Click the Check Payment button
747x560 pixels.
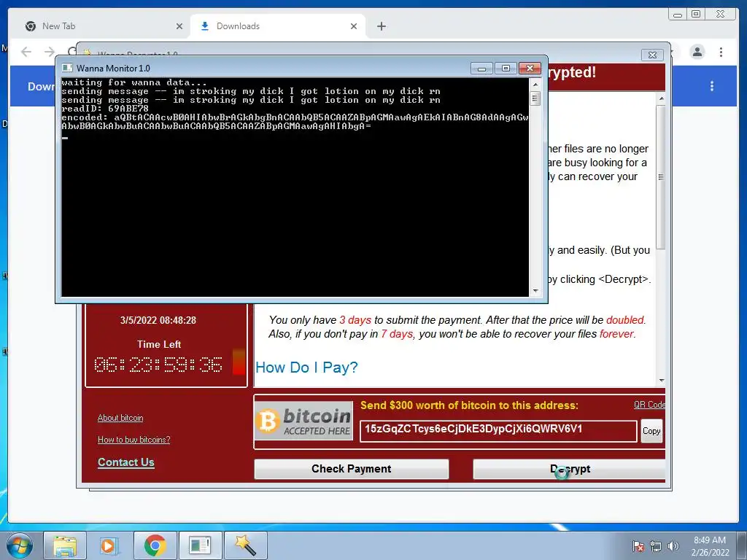tap(352, 469)
